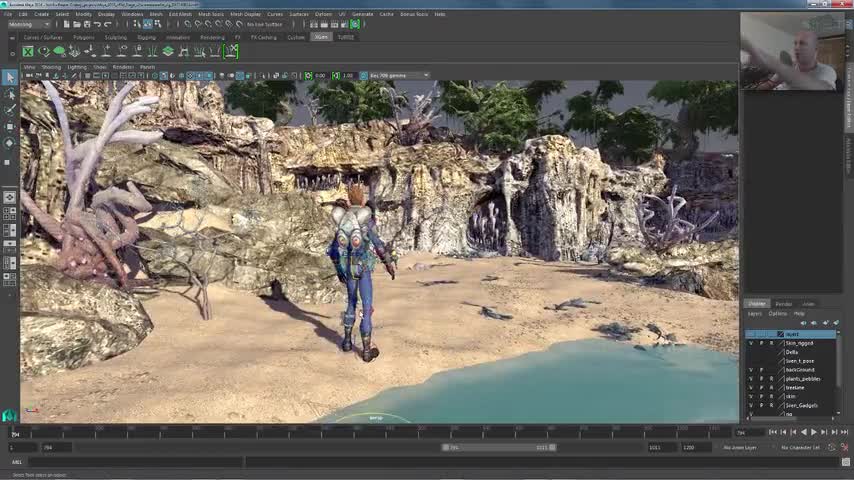
Task: Open the Modeling menu set dropdown
Action: pos(28,24)
